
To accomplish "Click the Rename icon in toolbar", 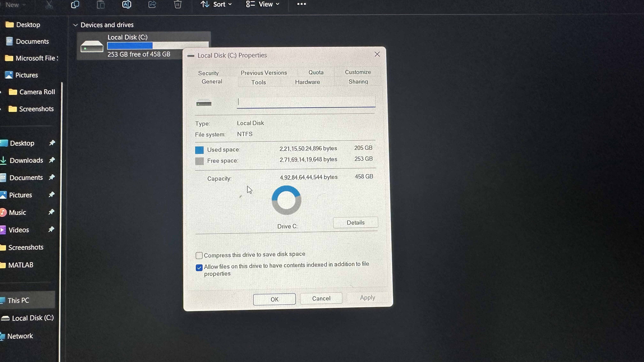I will tap(126, 4).
